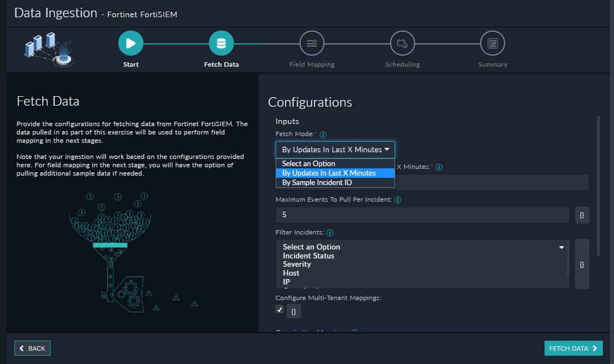Click the Field Mapping step icon
The height and width of the screenshot is (364, 614).
coord(312,43)
